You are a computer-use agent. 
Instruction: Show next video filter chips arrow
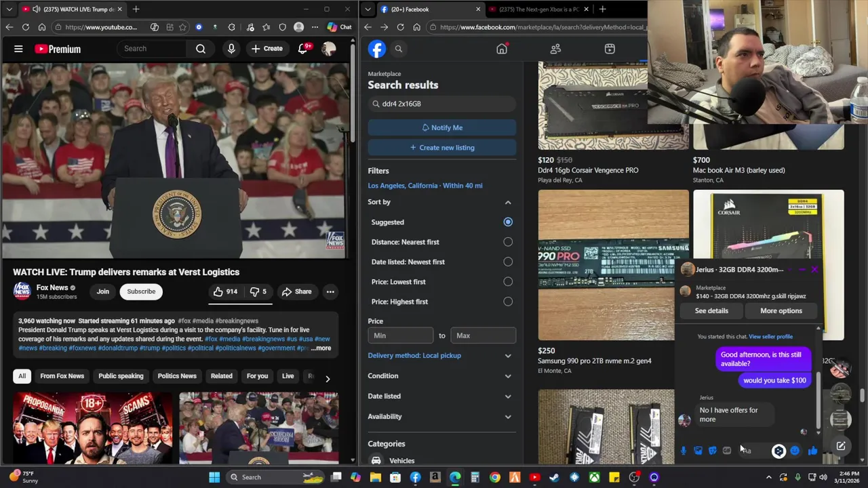pyautogui.click(x=328, y=379)
